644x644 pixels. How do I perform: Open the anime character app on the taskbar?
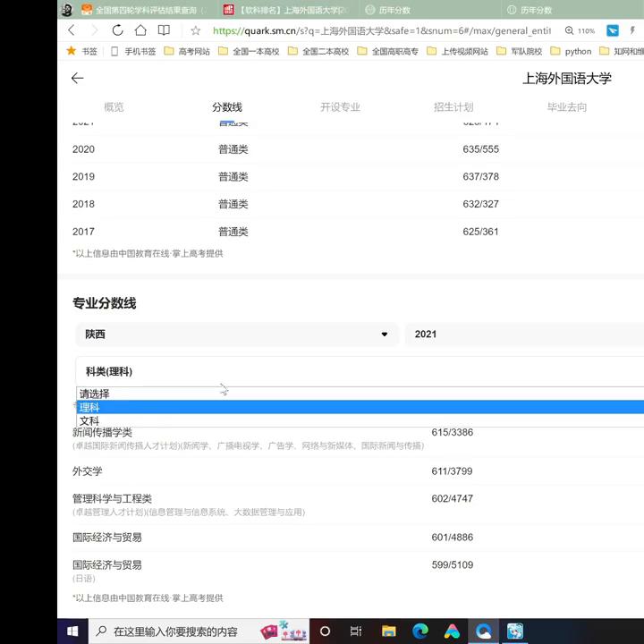[515, 631]
